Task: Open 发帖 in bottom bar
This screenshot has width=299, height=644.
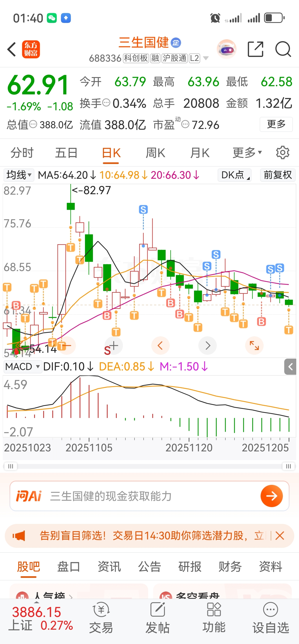Action: (x=158, y=618)
